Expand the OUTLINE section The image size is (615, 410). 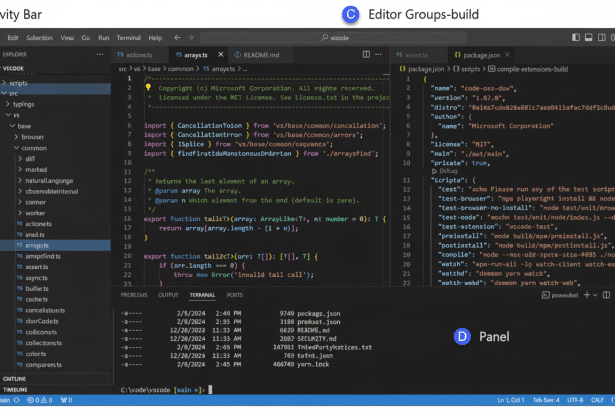55,379
